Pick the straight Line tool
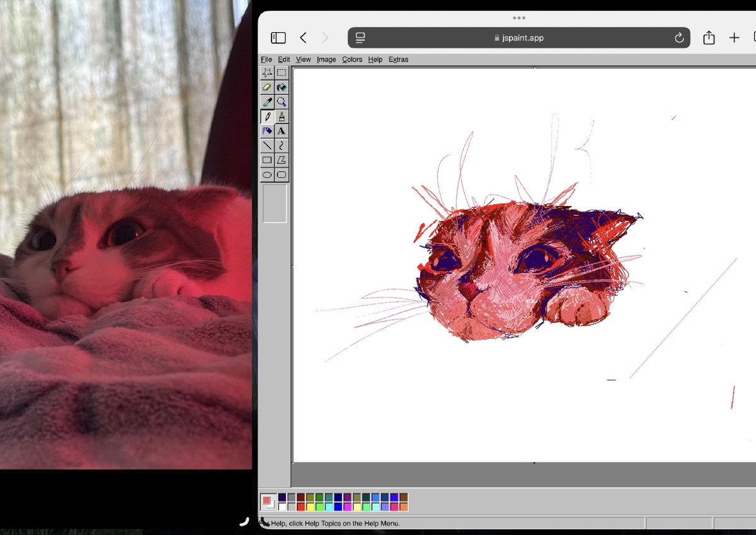This screenshot has width=756, height=535. (267, 146)
